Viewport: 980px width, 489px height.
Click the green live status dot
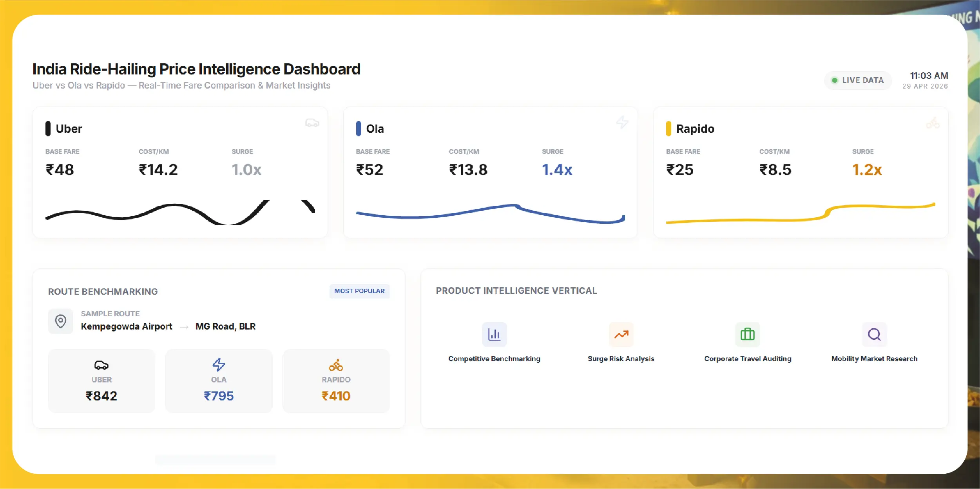point(835,80)
